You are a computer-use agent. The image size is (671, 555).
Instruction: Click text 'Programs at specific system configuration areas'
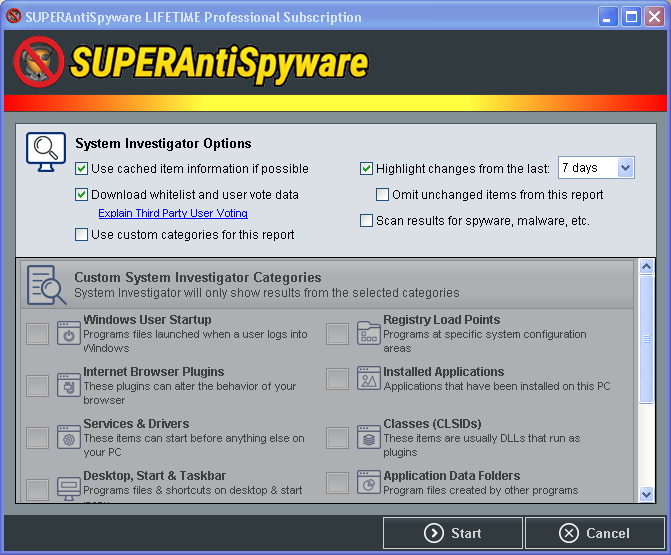pyautogui.click(x=484, y=341)
